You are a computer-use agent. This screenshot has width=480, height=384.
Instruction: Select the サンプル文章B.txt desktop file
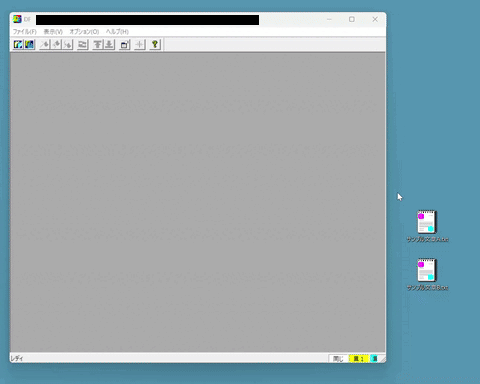[427, 274]
